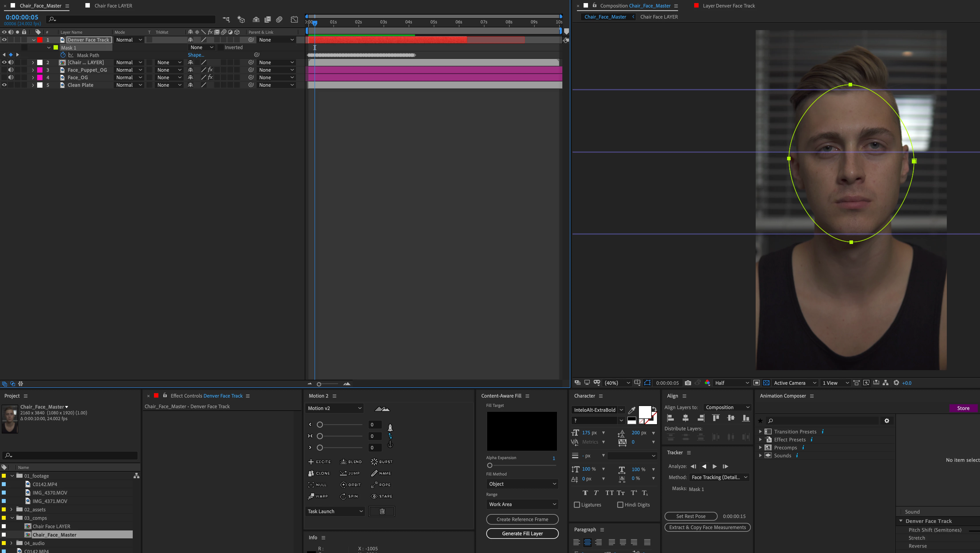This screenshot has height=553, width=980.
Task: Click the Generate Fill Layer button
Action: [522, 533]
